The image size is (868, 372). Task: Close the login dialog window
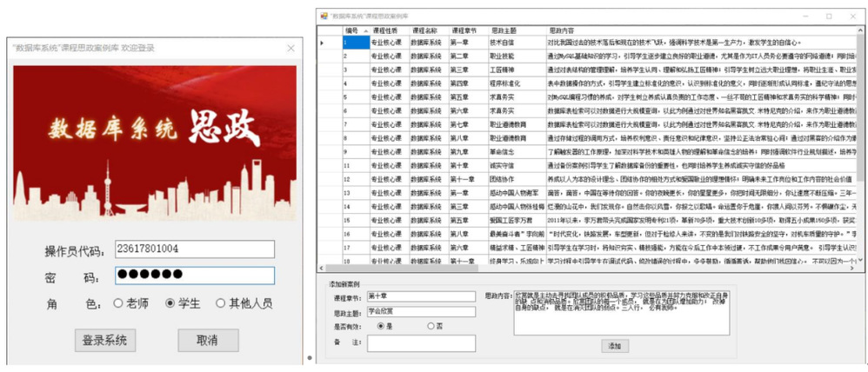(x=290, y=49)
